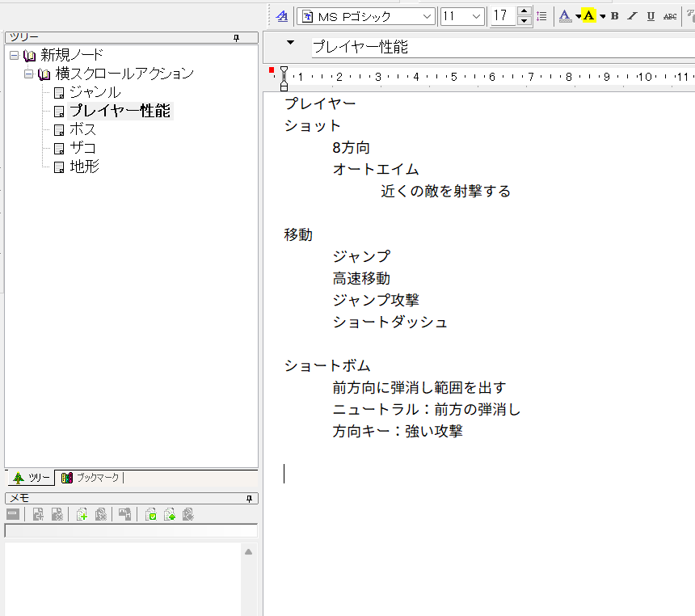Select the ツリー tab
This screenshot has width=695, height=616.
(31, 478)
